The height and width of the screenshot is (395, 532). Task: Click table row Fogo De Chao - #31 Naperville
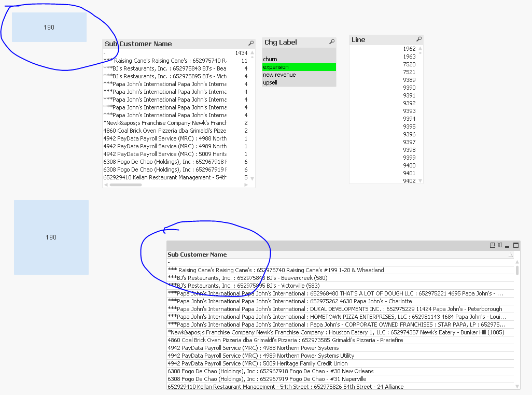340,379
